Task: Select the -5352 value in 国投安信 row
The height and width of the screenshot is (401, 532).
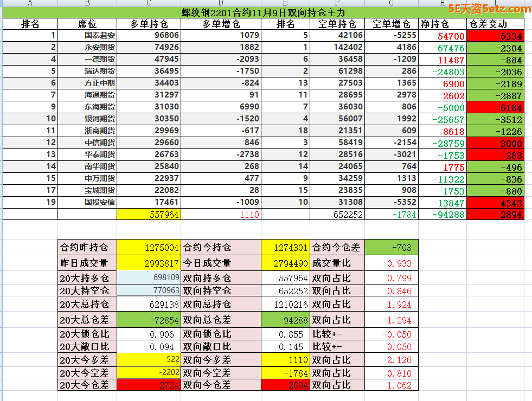Action: (392, 202)
